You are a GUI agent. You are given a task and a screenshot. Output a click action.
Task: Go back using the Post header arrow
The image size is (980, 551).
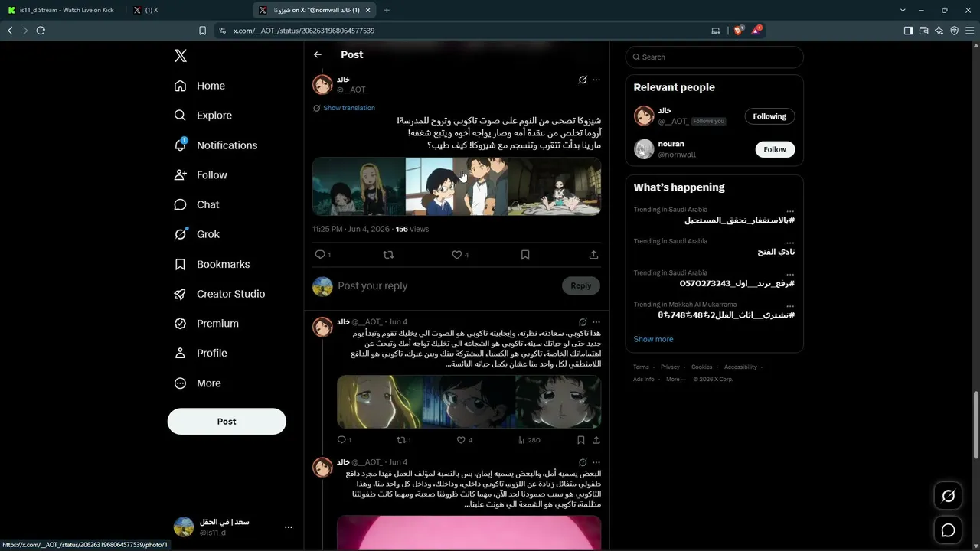click(318, 55)
